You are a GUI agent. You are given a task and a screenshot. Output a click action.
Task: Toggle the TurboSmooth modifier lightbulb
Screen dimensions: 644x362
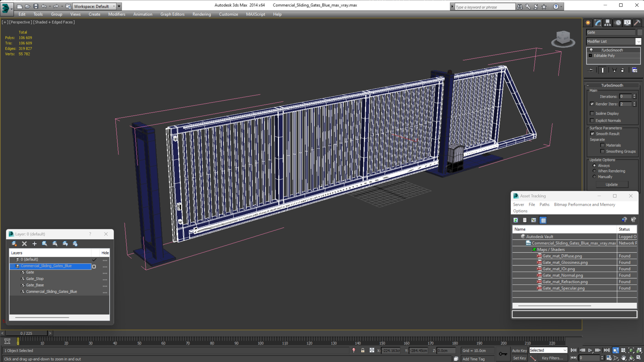tap(591, 50)
